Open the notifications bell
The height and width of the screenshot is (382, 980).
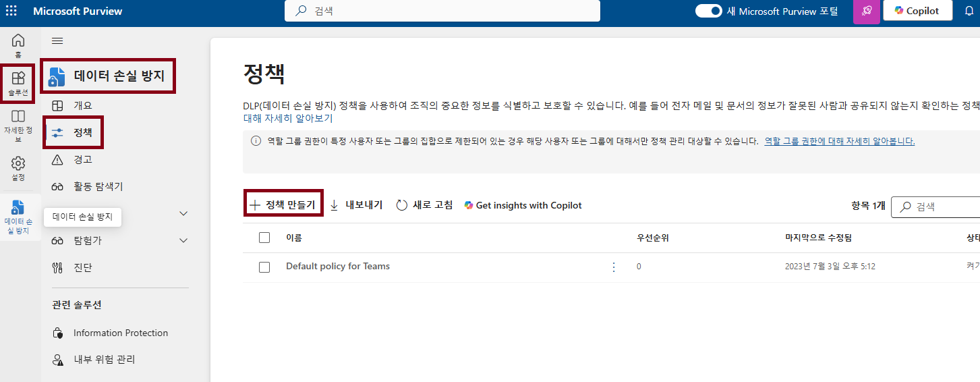[x=969, y=11]
